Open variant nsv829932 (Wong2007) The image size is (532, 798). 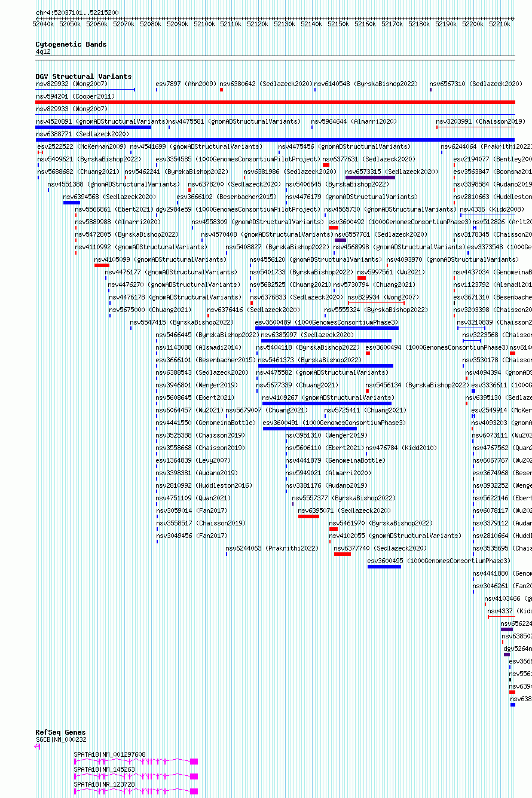pyautogui.click(x=72, y=84)
